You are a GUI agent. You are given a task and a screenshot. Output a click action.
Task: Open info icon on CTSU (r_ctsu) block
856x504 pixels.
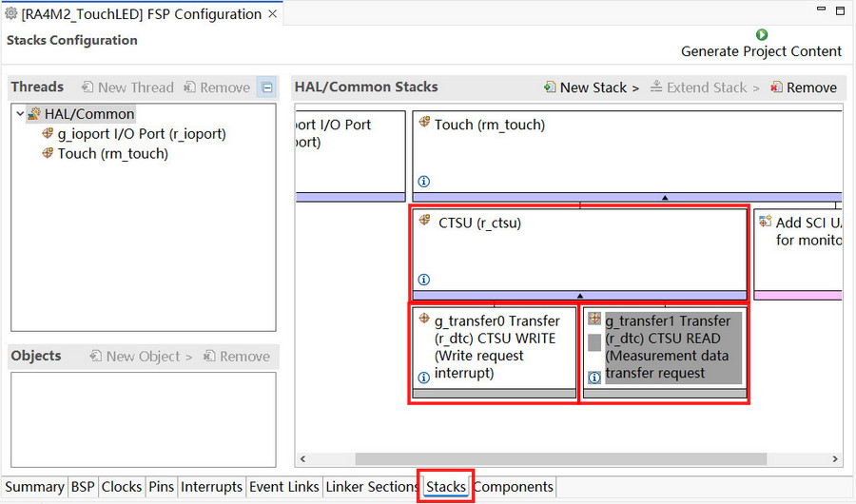pyautogui.click(x=423, y=280)
